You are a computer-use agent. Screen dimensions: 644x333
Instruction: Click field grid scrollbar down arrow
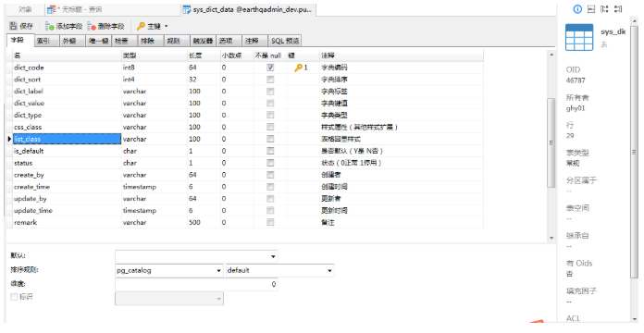click(x=551, y=238)
